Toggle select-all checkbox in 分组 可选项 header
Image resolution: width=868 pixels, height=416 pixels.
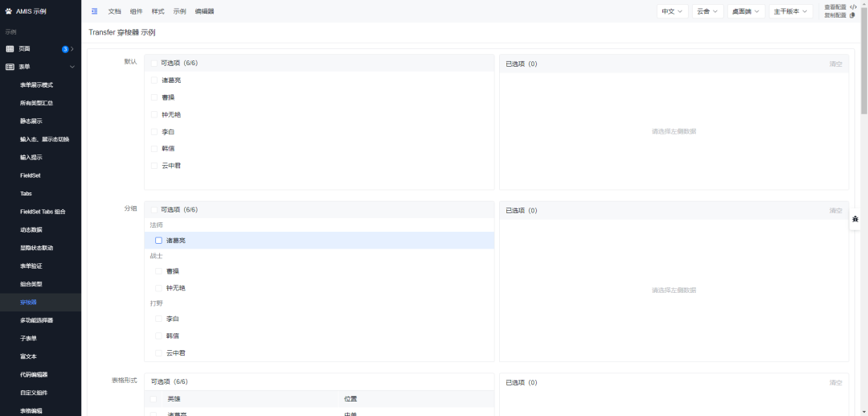coord(154,210)
